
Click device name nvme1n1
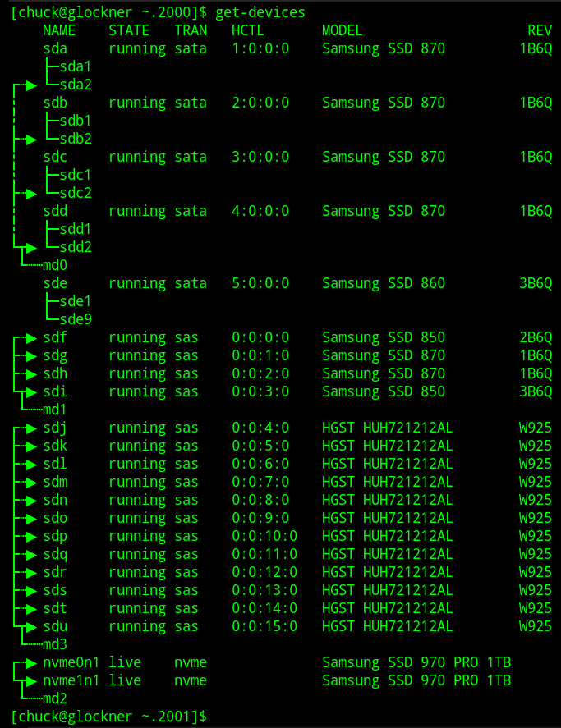coord(71,680)
